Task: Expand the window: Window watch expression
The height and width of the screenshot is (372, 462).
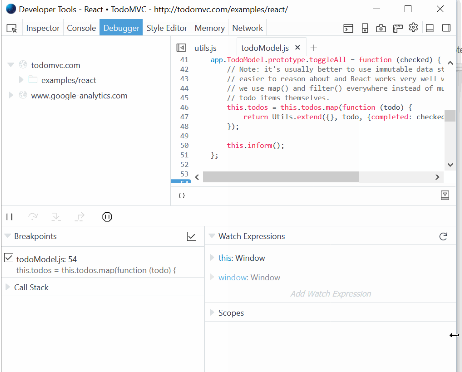Action: click(x=212, y=277)
